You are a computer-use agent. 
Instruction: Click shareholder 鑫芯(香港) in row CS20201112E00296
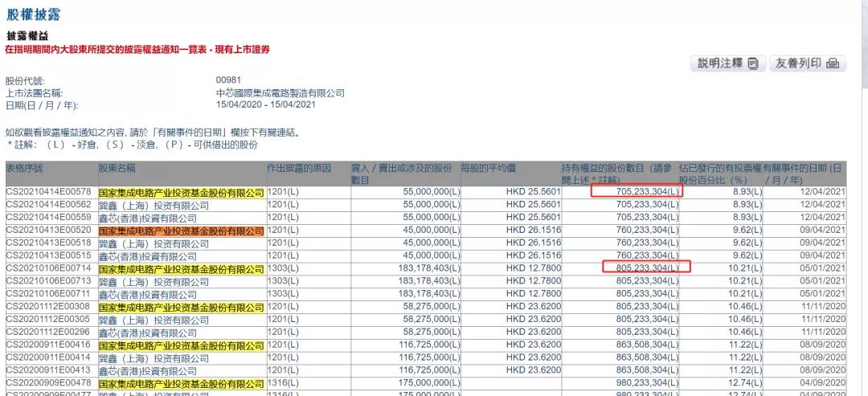pyautogui.click(x=148, y=333)
